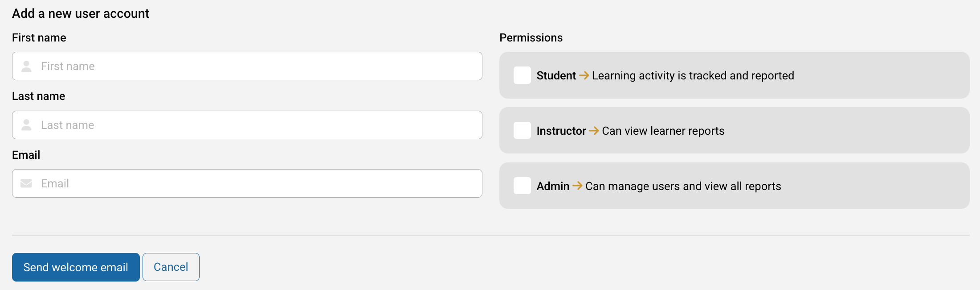
Task: Click the orange arrow next to Student
Action: pos(584,75)
